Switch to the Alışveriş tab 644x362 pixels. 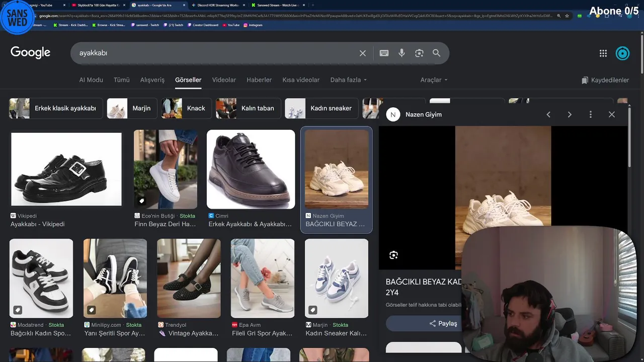[x=152, y=80]
